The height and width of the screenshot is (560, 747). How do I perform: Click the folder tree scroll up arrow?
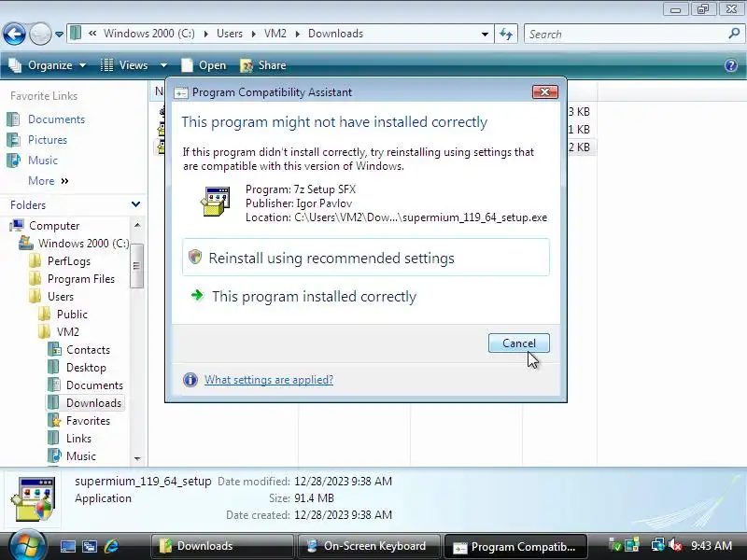pyautogui.click(x=137, y=225)
